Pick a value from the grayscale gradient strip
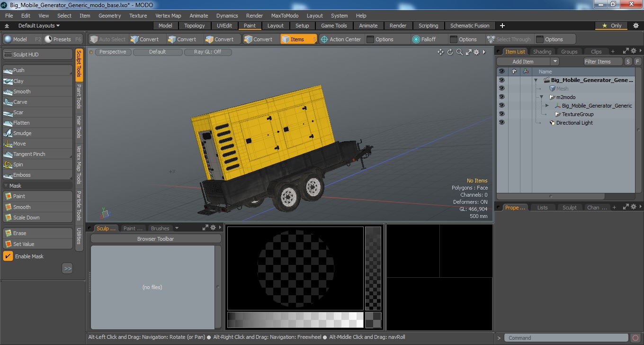The height and width of the screenshot is (345, 644). pos(295,320)
